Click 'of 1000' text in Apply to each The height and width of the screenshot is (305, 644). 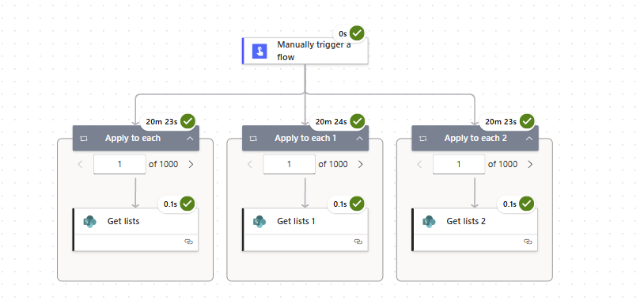[x=164, y=165]
